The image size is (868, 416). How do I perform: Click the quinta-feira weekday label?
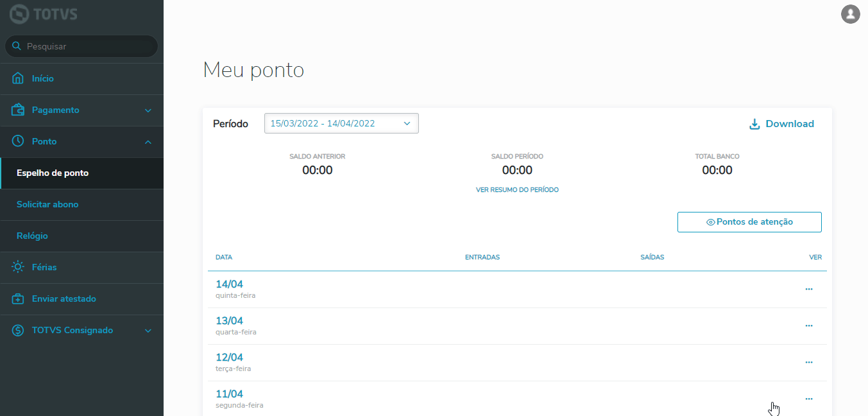(x=235, y=295)
